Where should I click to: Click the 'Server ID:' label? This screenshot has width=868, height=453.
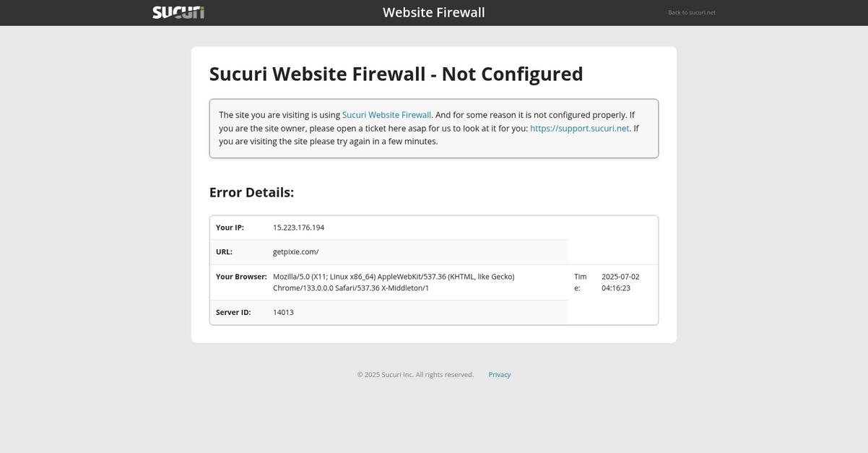[233, 312]
